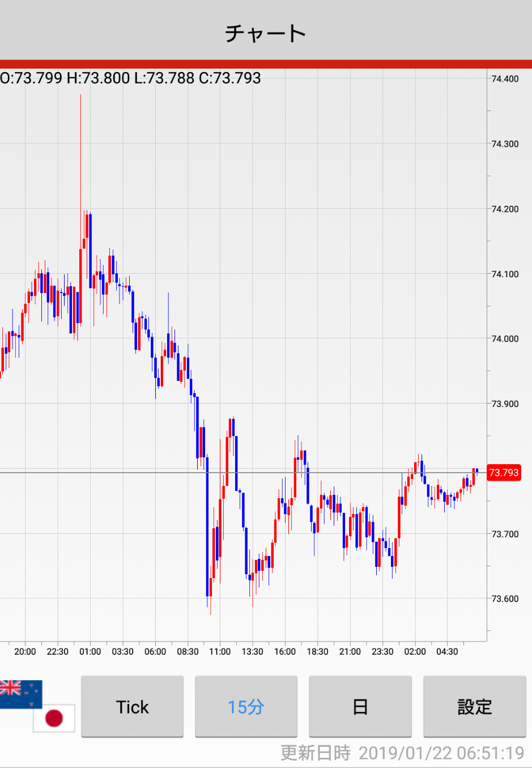
Task: Tap the チャート title header
Action: coord(266,33)
